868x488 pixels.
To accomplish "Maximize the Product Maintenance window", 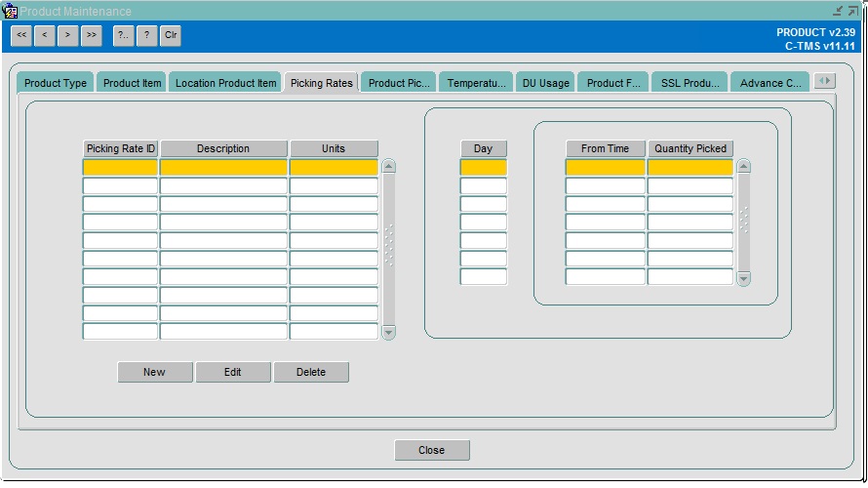I will pos(853,11).
